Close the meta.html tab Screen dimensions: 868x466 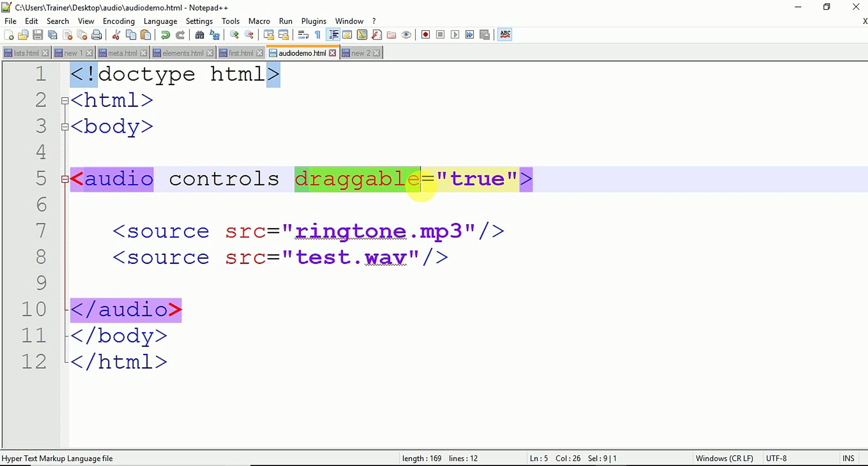coord(144,53)
